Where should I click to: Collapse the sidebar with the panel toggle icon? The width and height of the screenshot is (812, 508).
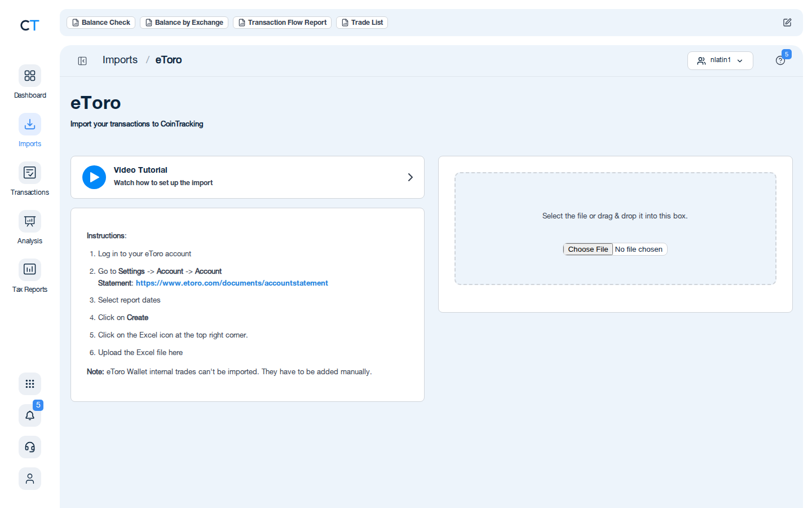82,61
